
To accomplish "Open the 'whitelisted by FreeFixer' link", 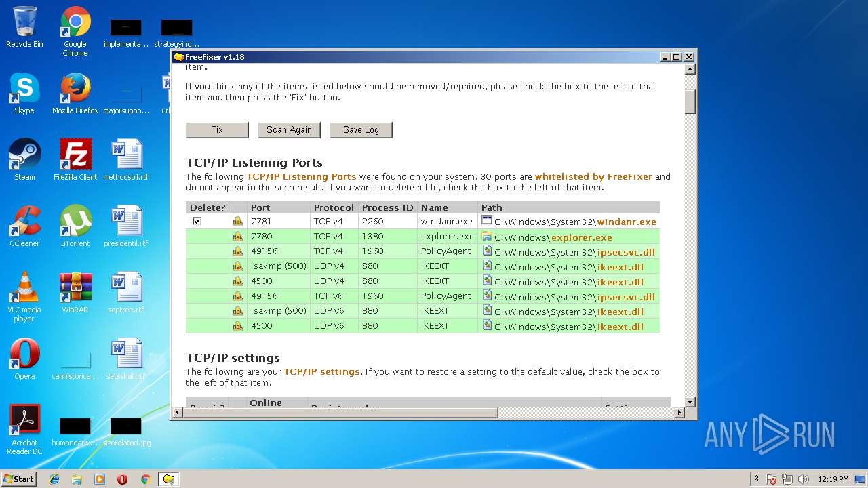I will coord(593,176).
